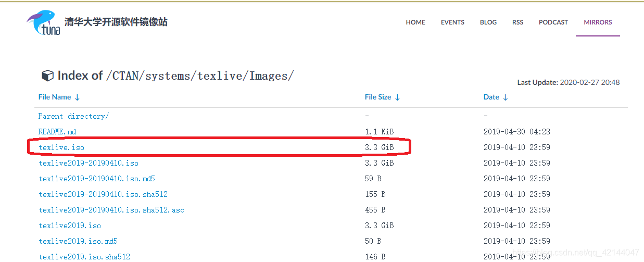Click the site title 清华大学开源软件镜像站

(116, 22)
